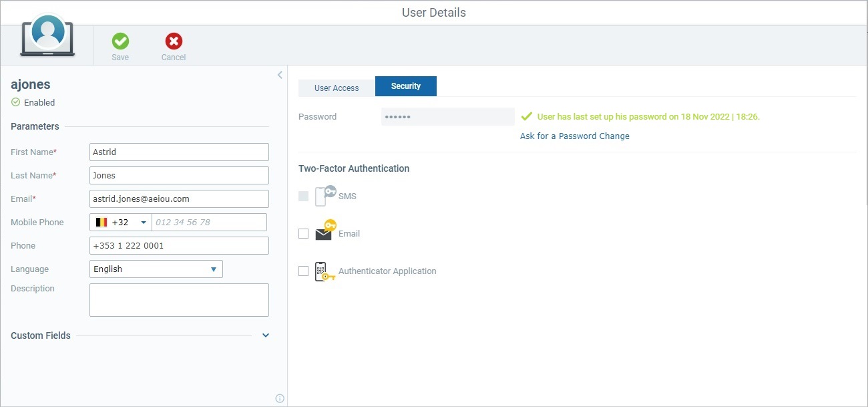Click Ask for a Password Change link
This screenshot has height=407, width=868.
pos(575,136)
